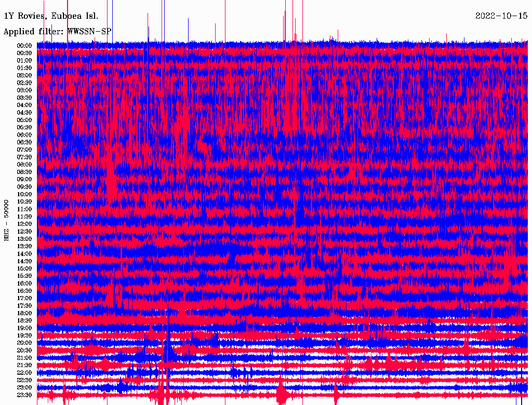
Task: Choose the 10:30 time label
Action: pyautogui.click(x=24, y=201)
